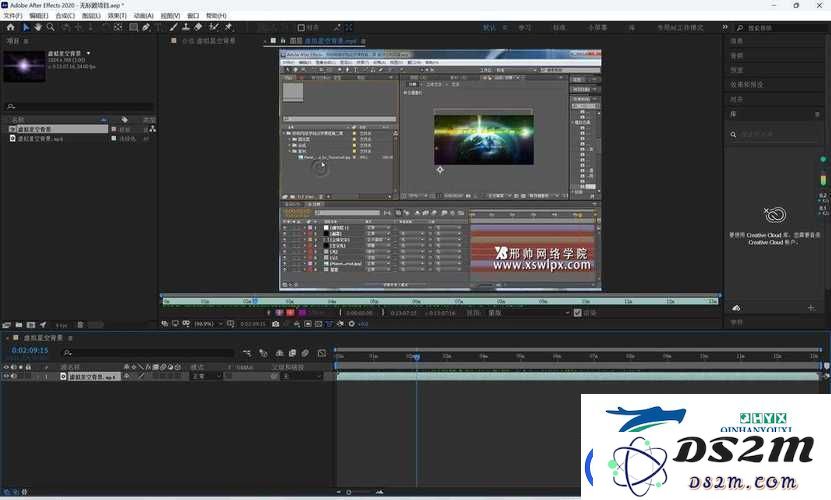Screen dimensions: 831x500
Task: Select the Eraser tool
Action: (198, 27)
